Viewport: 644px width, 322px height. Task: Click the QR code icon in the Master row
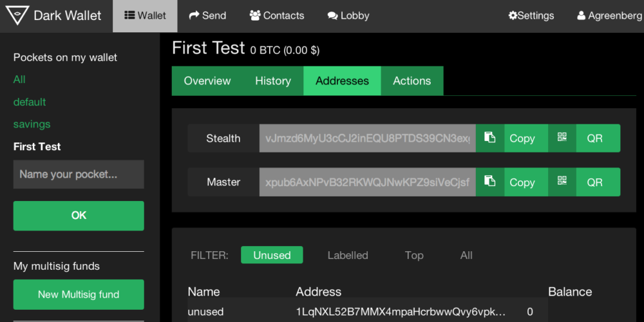562,182
